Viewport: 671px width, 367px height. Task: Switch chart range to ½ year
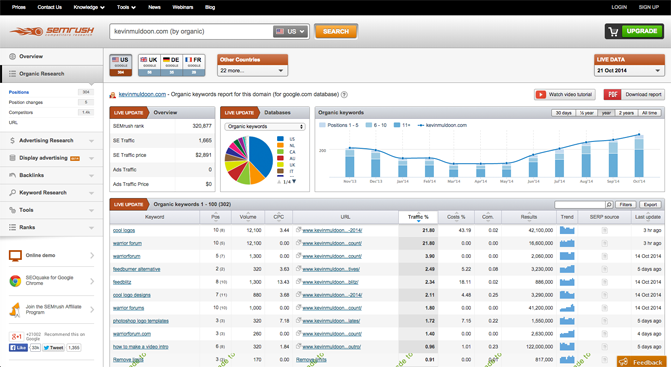(x=586, y=113)
